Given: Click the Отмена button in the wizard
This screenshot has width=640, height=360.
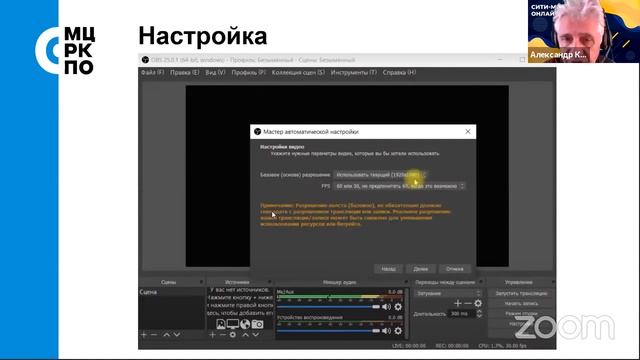Looking at the screenshot, I should tap(454, 269).
